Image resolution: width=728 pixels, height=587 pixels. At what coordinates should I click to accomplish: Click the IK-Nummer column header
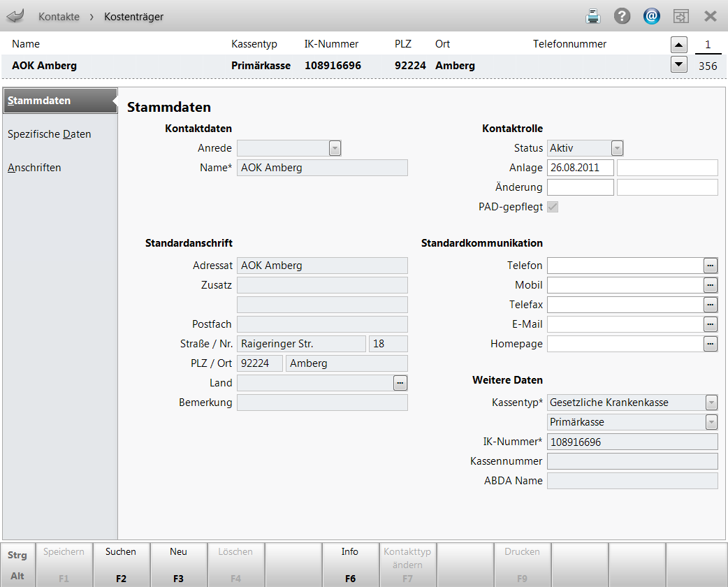(331, 43)
